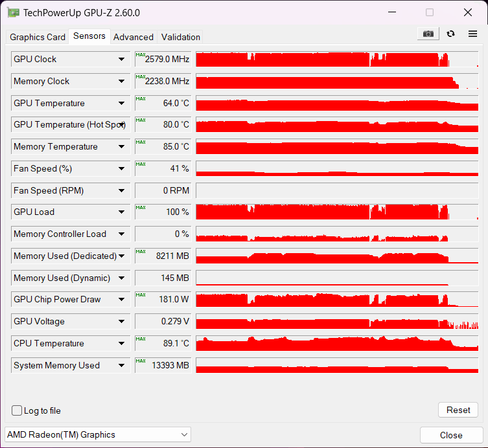
Task: Click the GPU Temperature (Hot Spot) graph
Action: click(337, 125)
